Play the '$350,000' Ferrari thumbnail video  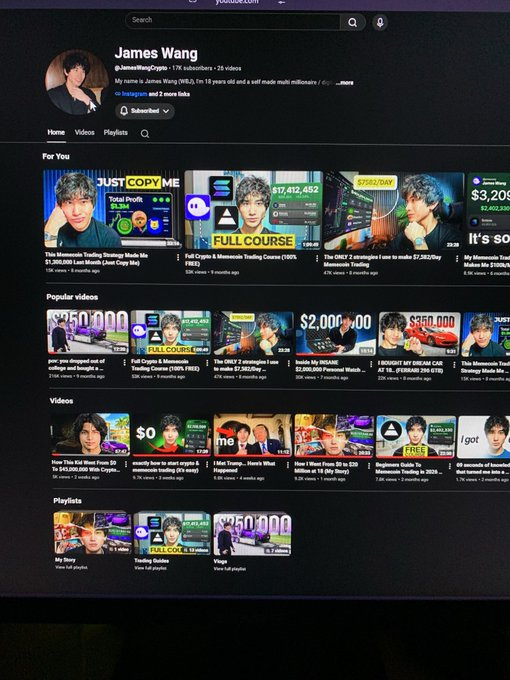[x=419, y=334]
